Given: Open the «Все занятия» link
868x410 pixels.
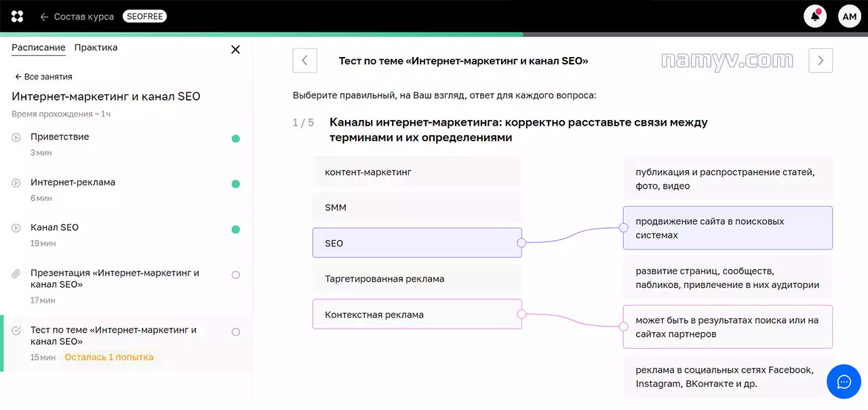Looking at the screenshot, I should coord(43,76).
